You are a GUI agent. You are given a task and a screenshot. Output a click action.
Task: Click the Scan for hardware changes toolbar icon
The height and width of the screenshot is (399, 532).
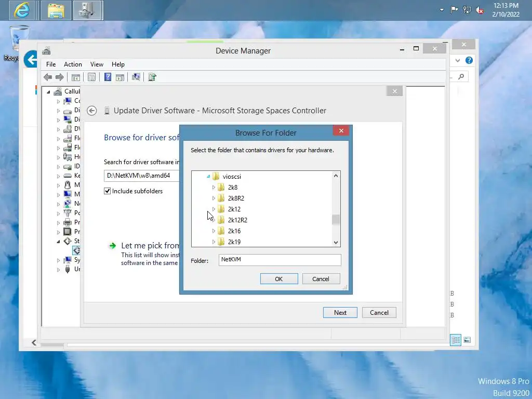[136, 77]
